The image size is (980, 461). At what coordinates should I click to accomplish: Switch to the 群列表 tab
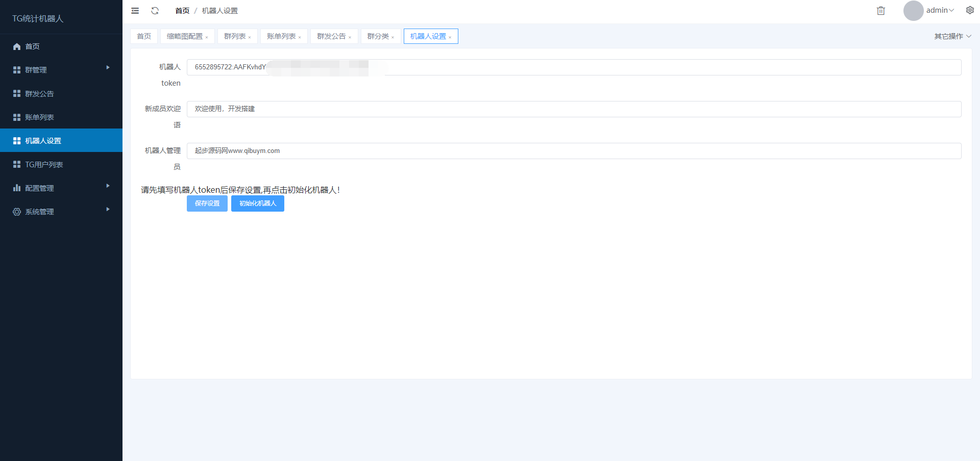click(x=235, y=36)
